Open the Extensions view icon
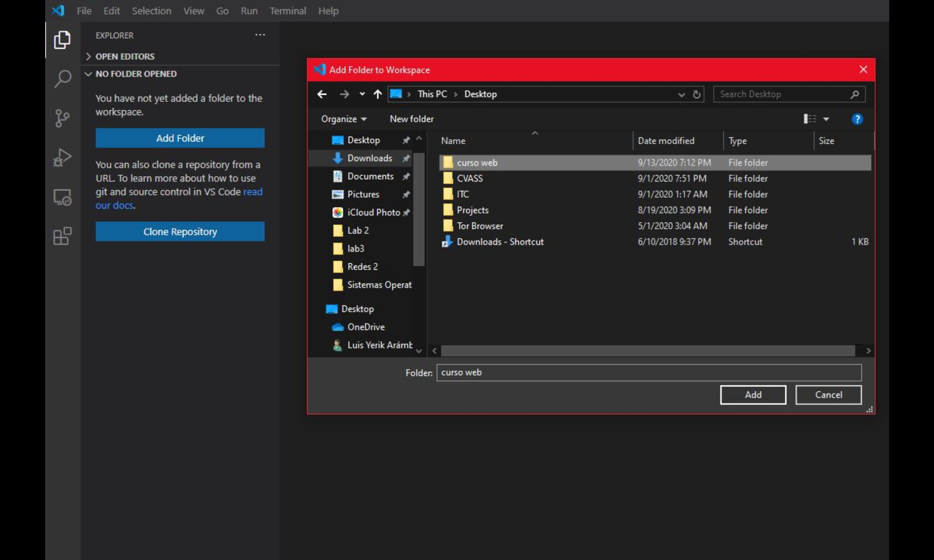Image resolution: width=934 pixels, height=560 pixels. coord(62,236)
